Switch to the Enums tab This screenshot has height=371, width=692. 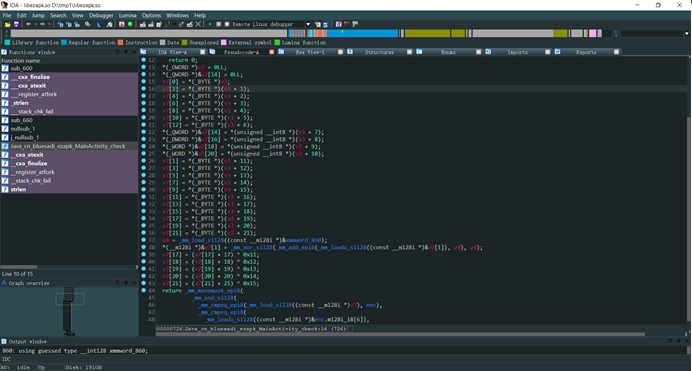click(x=448, y=52)
